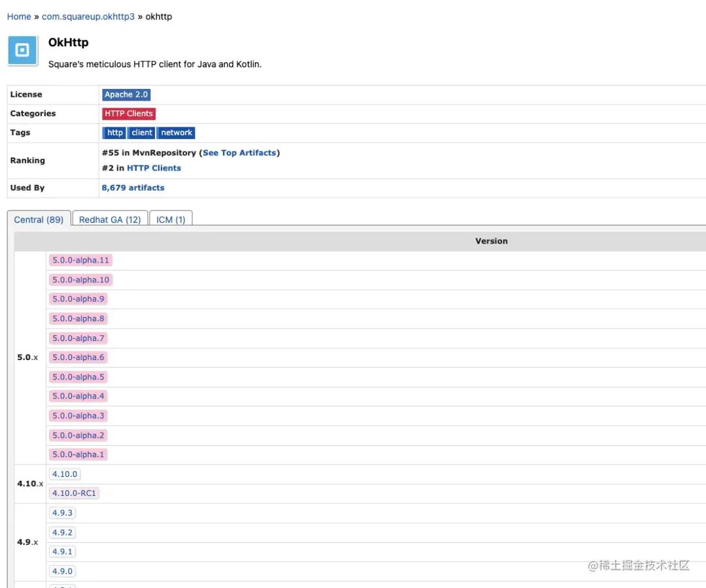Click the Categories row label
Screen dimensions: 706x588
point(33,114)
